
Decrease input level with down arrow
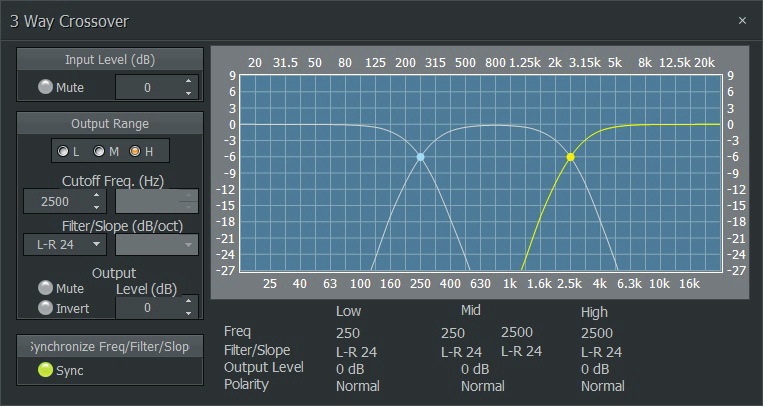[x=188, y=94]
